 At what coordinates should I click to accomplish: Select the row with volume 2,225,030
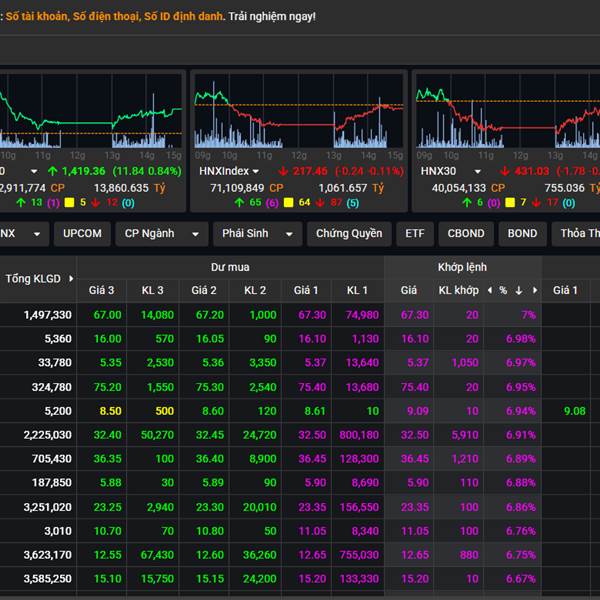49,435
